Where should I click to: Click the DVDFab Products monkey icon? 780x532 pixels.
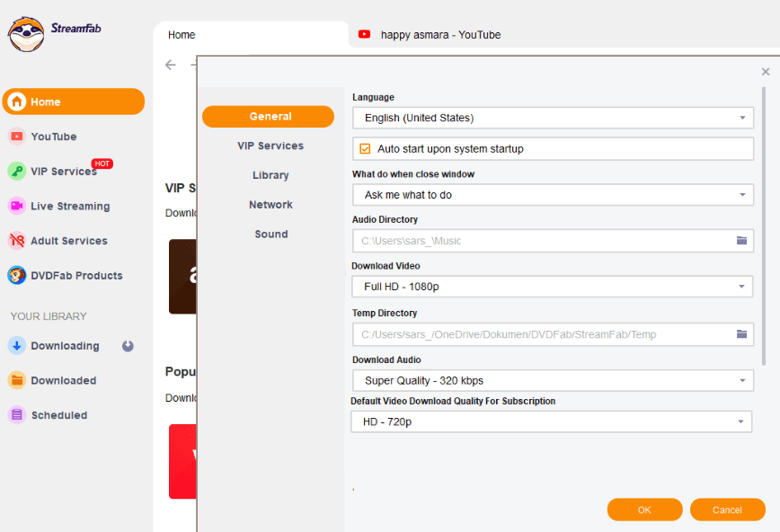pos(17,275)
